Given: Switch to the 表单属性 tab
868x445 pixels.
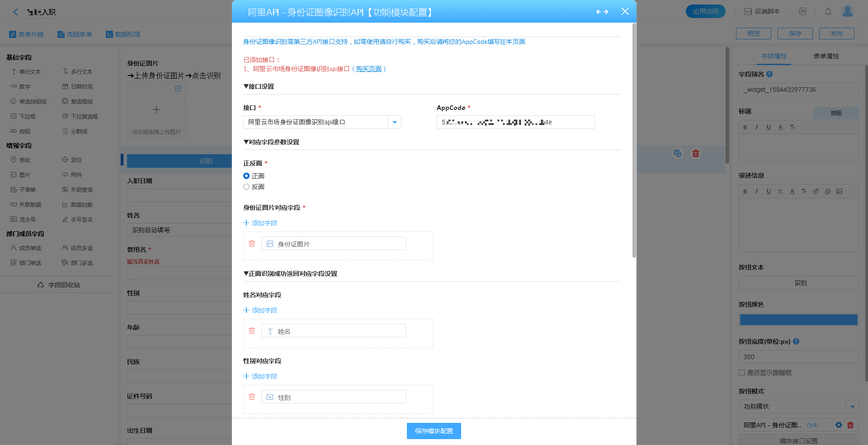Looking at the screenshot, I should 826,56.
